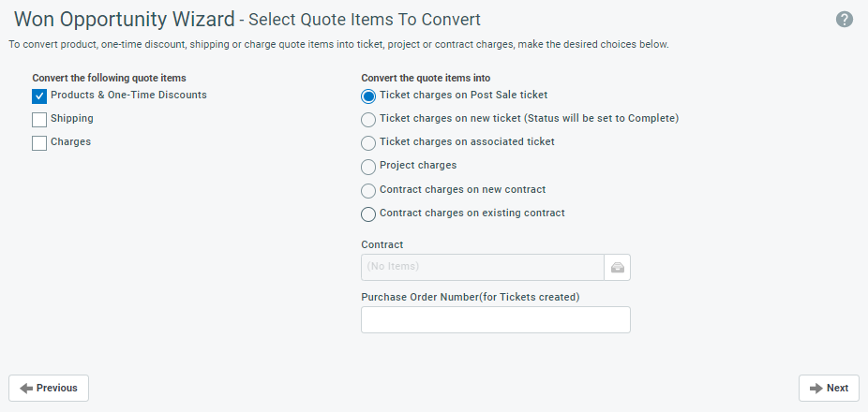This screenshot has height=412, width=868.
Task: Choose Contract charges on existing contract
Action: (x=368, y=214)
